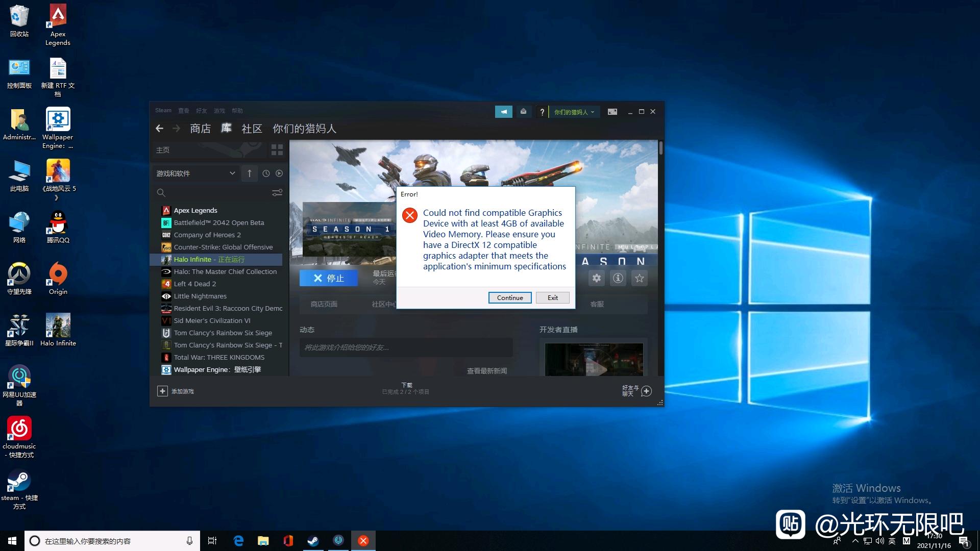Switch to 社区 tab
This screenshot has height=551, width=980.
(252, 129)
